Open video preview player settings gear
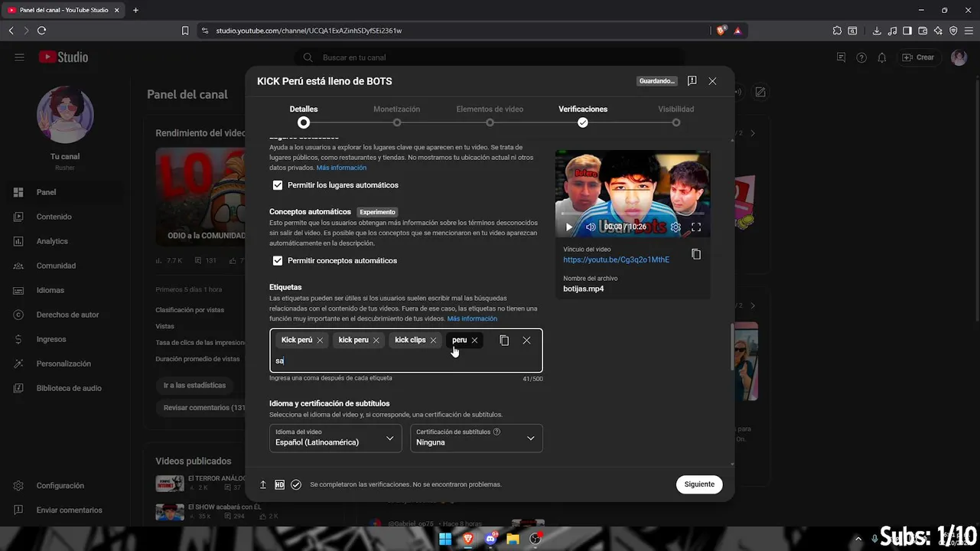 (676, 227)
